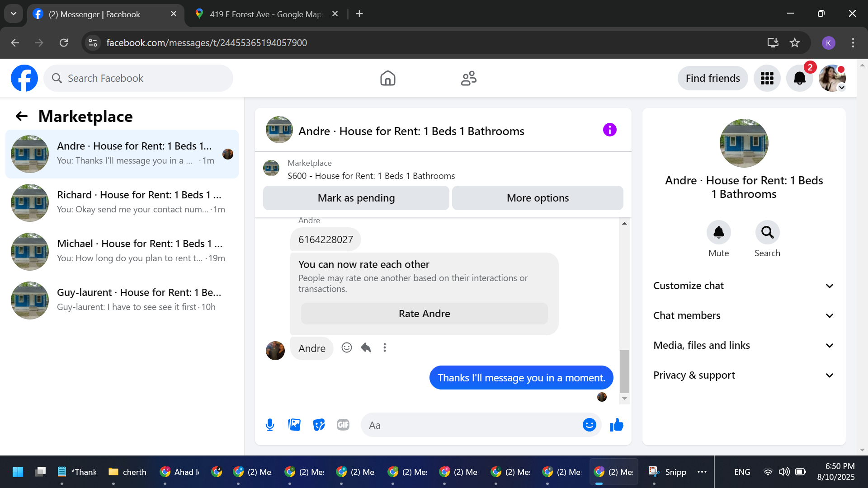Image resolution: width=868 pixels, height=488 pixels.
Task: Expand Media, files and links section
Action: pyautogui.click(x=744, y=345)
